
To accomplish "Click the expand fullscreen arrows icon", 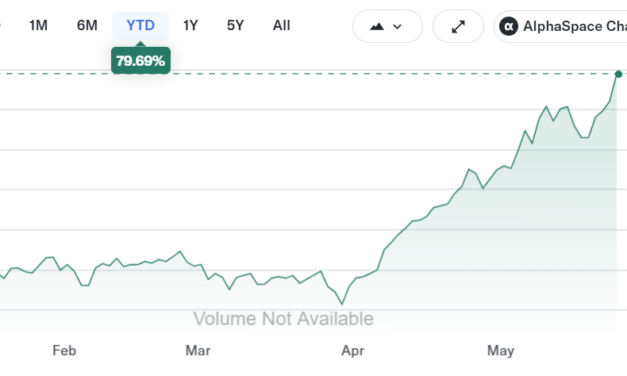I will pos(458,26).
